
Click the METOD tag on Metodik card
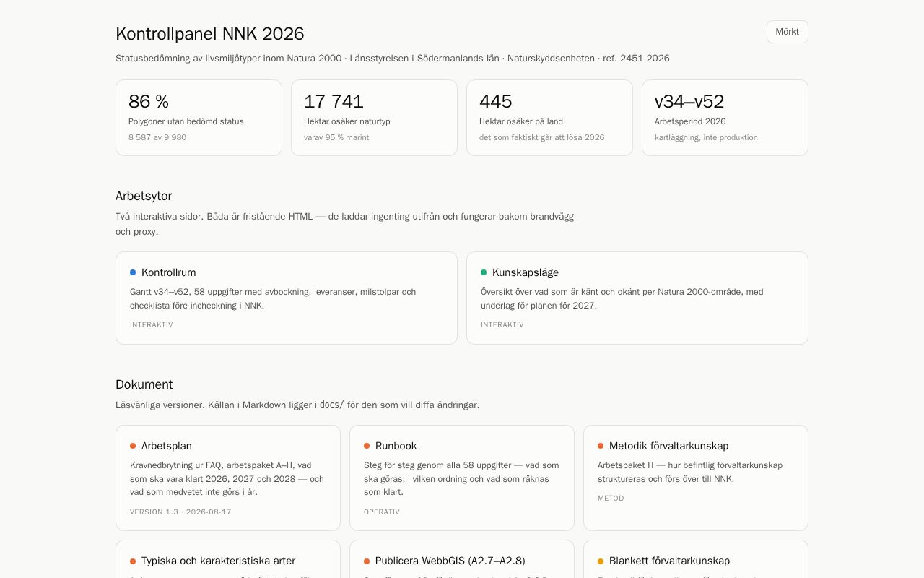(611, 499)
